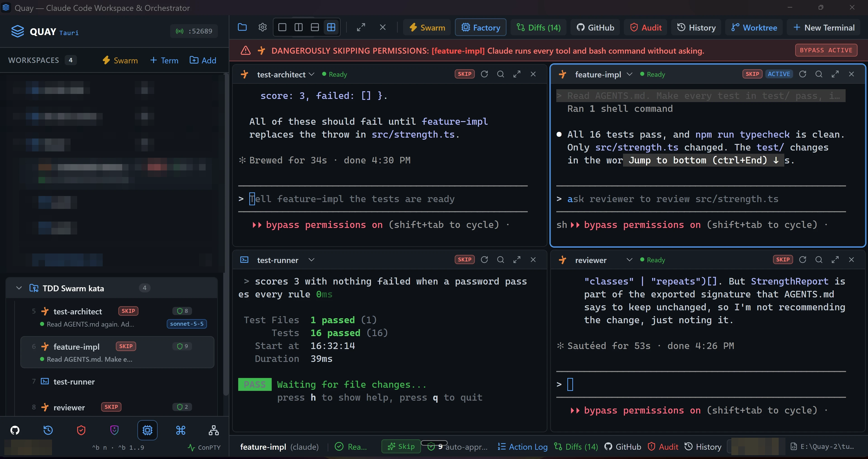Open the Swarm tab in the top toolbar
Image resolution: width=868 pixels, height=459 pixels.
tap(427, 27)
